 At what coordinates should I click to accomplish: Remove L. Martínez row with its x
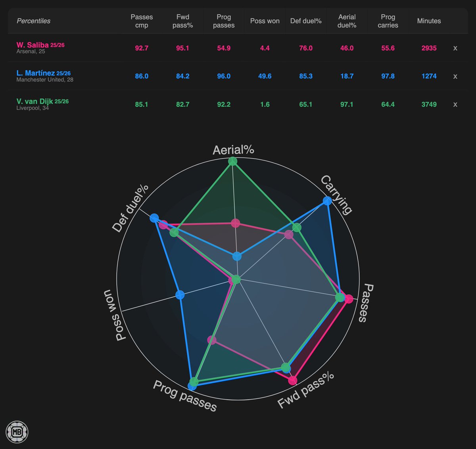(455, 76)
